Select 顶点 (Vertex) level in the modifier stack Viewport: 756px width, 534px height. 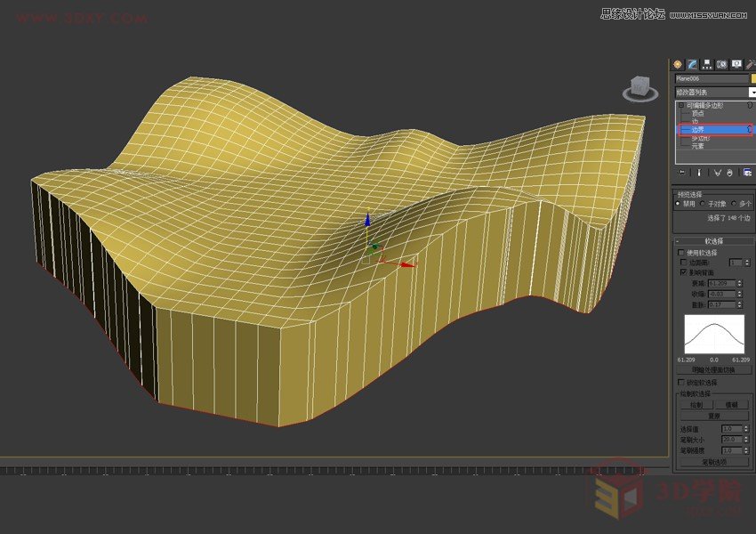point(699,113)
